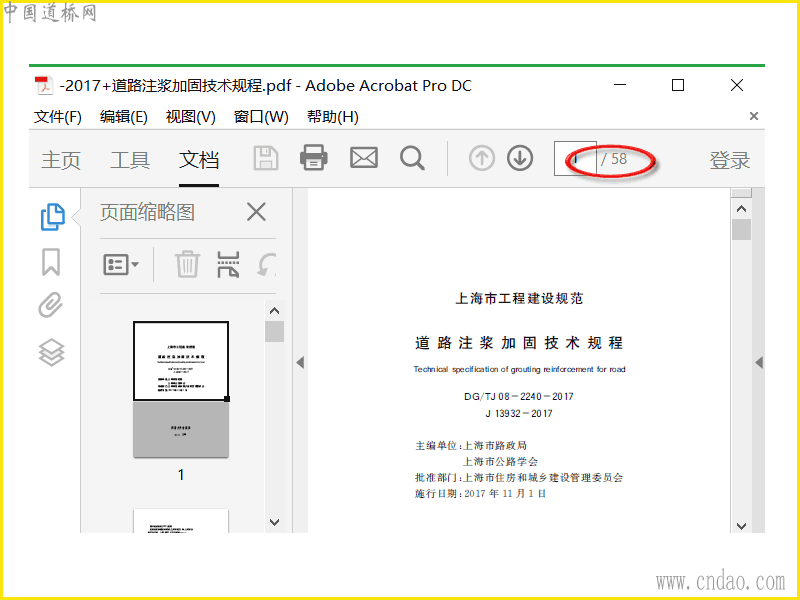Click document vertical scrollbar thumb
This screenshot has height=600, width=800.
741,229
